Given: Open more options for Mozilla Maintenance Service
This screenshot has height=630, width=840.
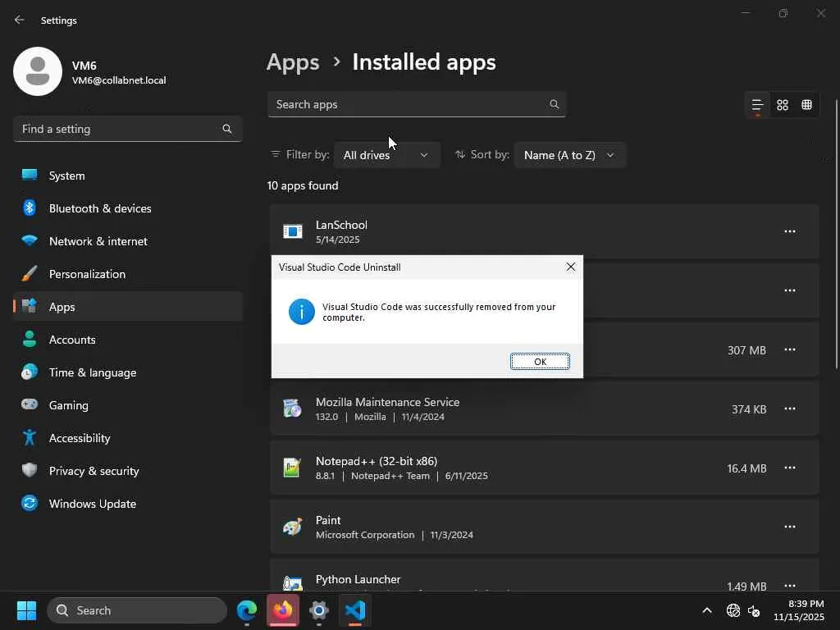Looking at the screenshot, I should 789,409.
